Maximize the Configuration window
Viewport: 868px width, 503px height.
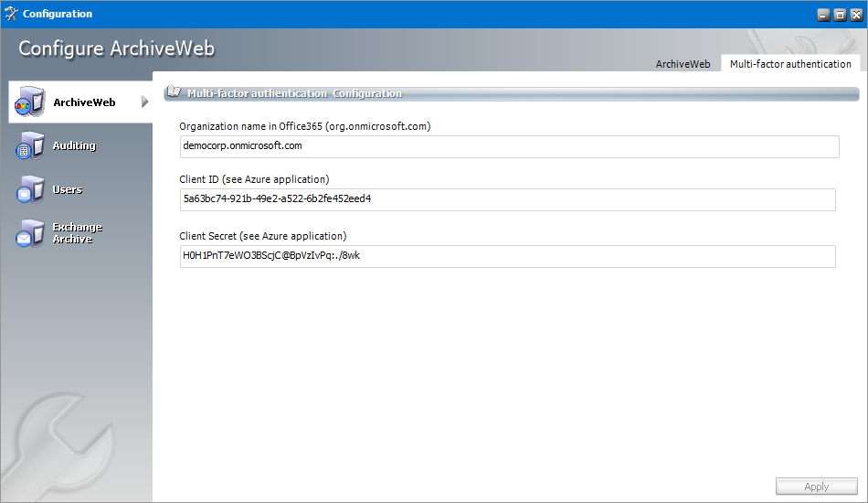[x=840, y=15]
